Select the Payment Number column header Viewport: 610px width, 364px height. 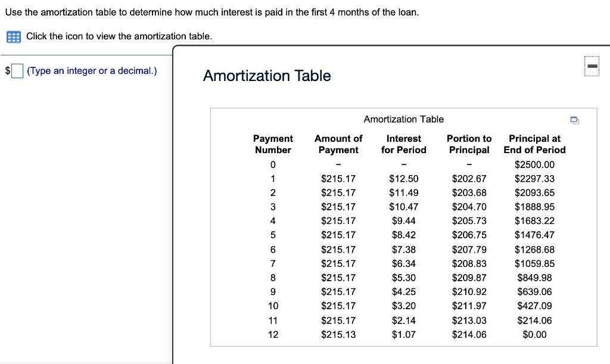click(x=273, y=144)
